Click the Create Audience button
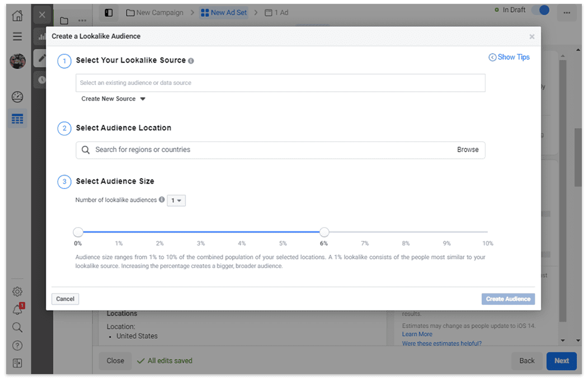Image resolution: width=588 pixels, height=378 pixels. pyautogui.click(x=507, y=299)
